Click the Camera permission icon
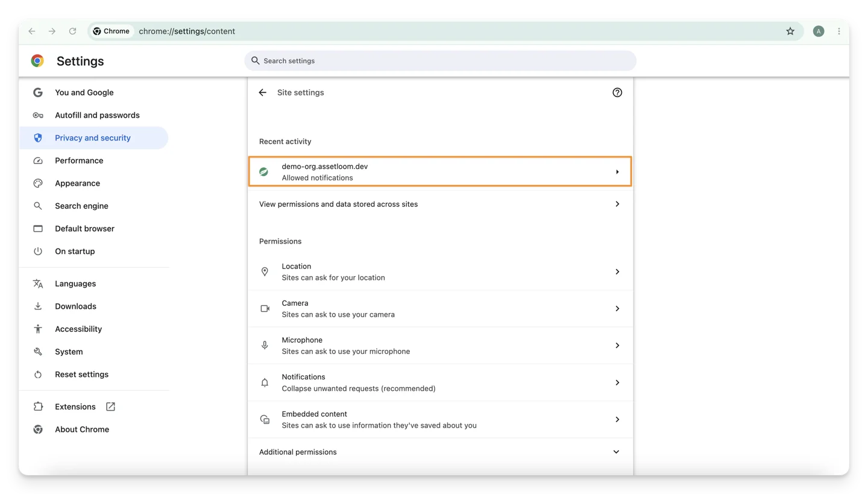 [265, 309]
